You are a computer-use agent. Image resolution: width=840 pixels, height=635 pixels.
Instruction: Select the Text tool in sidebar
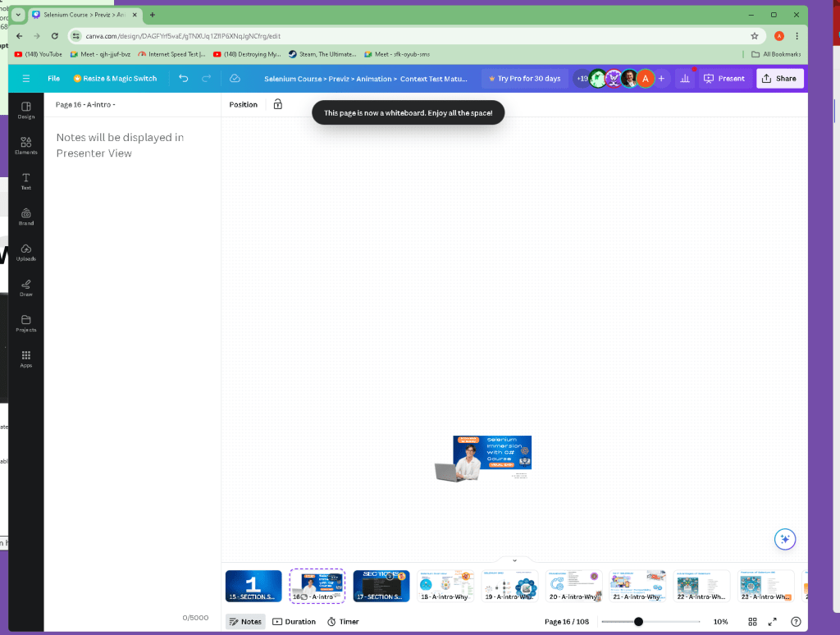point(25,181)
